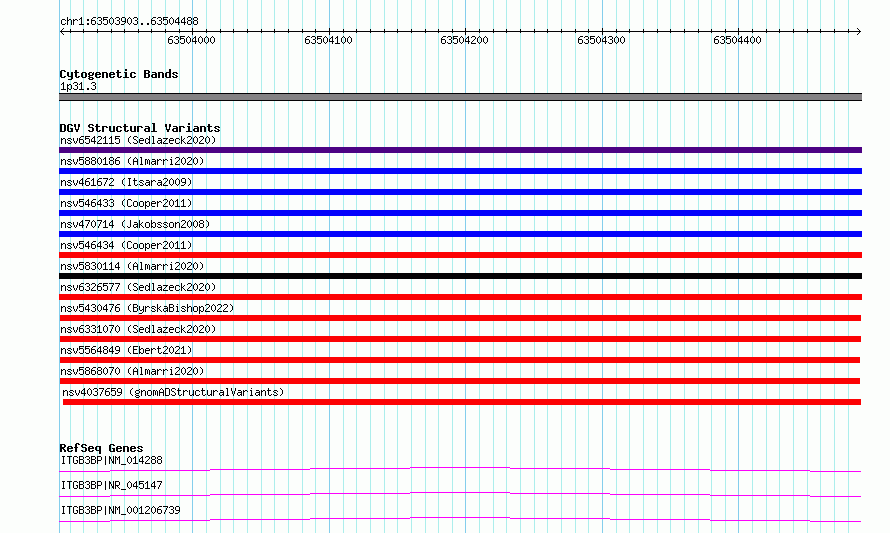Select the blue nsv5880186 variant bar
Image resolution: width=890 pixels, height=533 pixels.
460,171
